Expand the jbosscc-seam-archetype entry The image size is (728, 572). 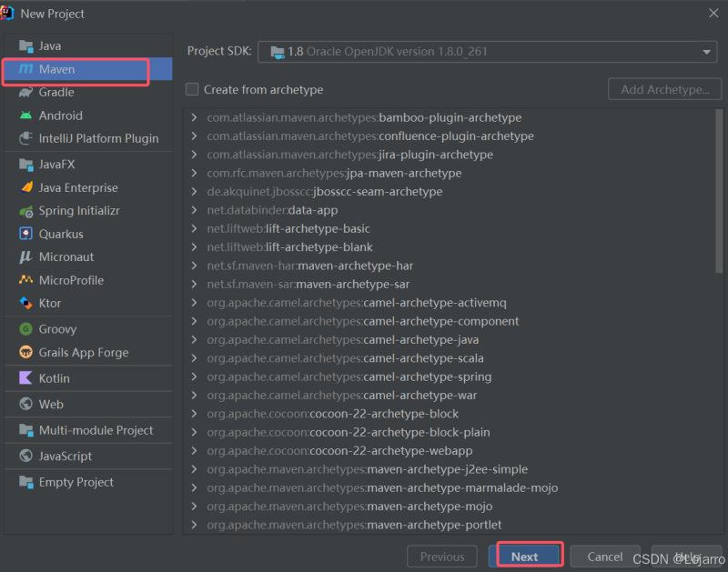[x=194, y=192]
